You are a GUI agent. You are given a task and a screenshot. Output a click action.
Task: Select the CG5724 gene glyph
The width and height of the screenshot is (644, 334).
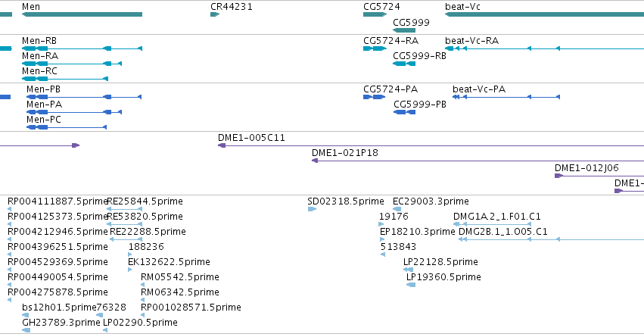click(x=375, y=14)
